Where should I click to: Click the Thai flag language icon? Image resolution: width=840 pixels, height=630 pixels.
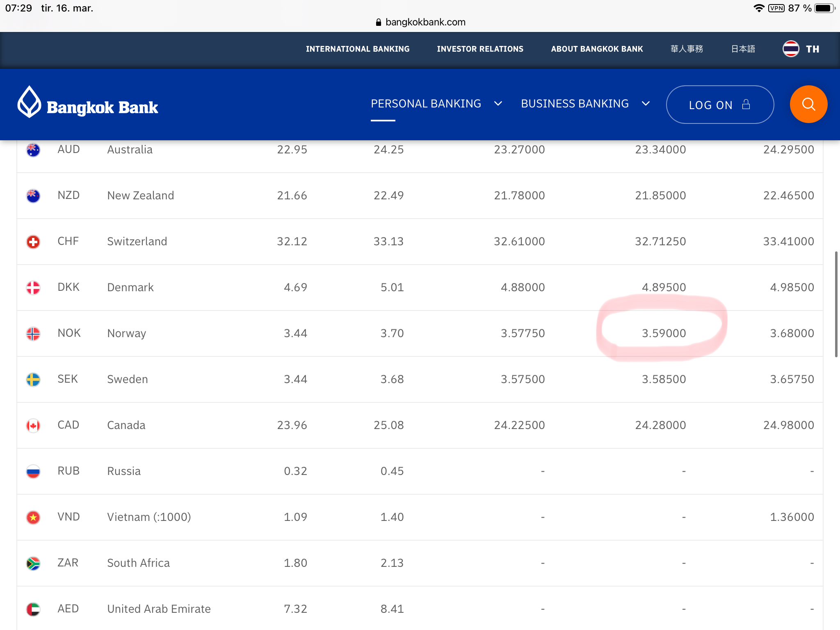[790, 49]
